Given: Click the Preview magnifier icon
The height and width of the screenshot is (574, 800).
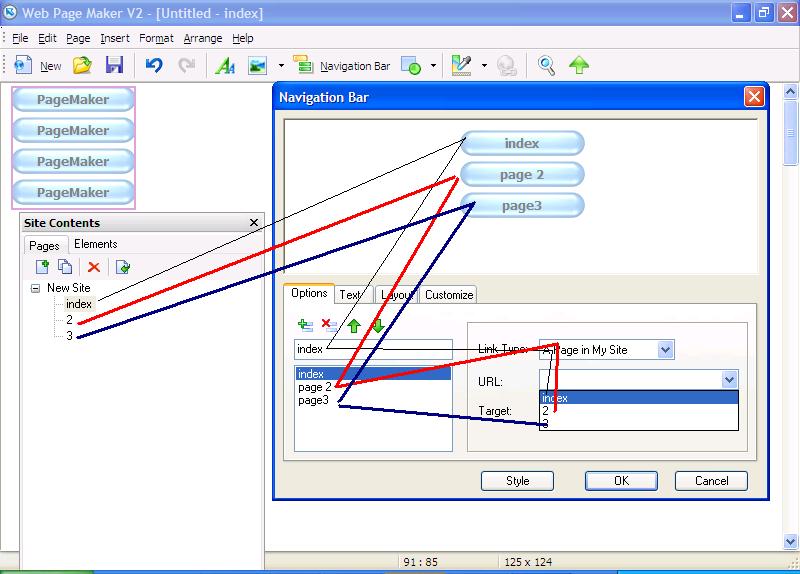Looking at the screenshot, I should tap(546, 66).
